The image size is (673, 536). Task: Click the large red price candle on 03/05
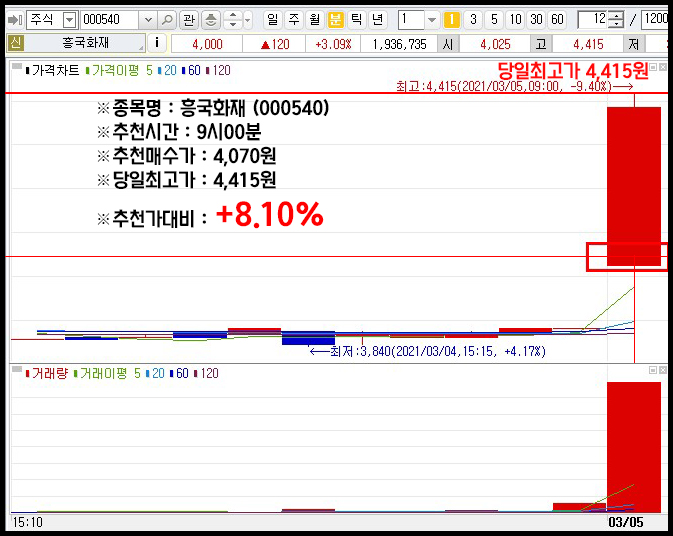pyautogui.click(x=634, y=186)
